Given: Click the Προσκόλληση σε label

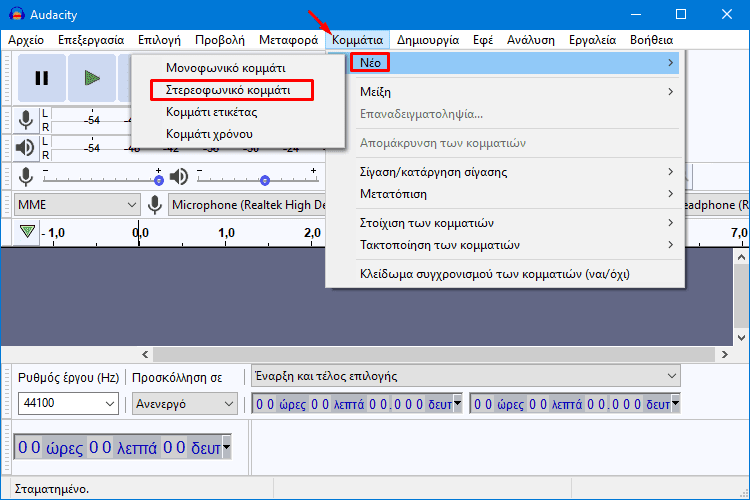Looking at the screenshot, I should coord(177,378).
